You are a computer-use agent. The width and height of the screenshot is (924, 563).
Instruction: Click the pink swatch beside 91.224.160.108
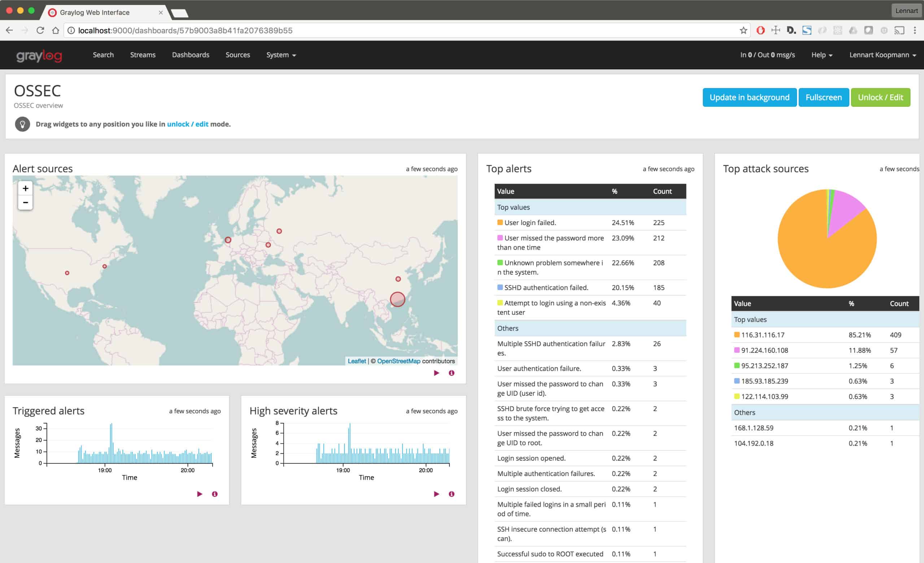coord(737,350)
